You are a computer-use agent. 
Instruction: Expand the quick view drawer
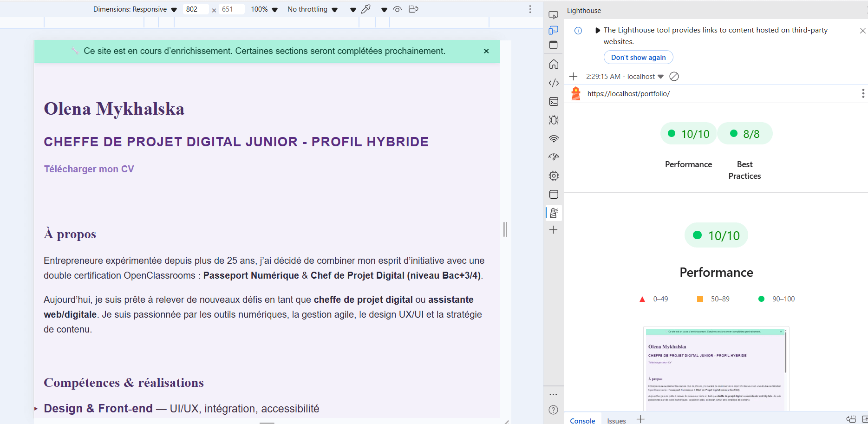(x=865, y=419)
